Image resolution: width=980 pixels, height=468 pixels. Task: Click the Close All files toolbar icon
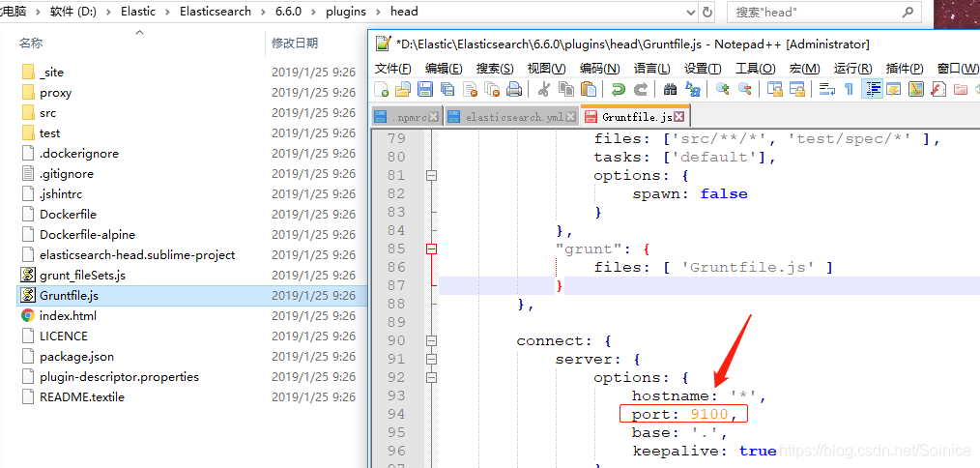[492, 90]
